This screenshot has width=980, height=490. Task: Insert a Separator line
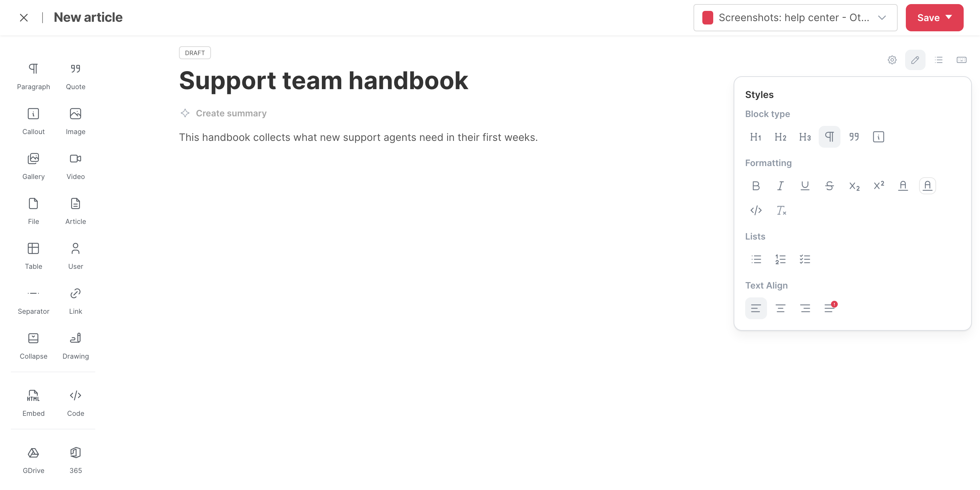tap(33, 301)
